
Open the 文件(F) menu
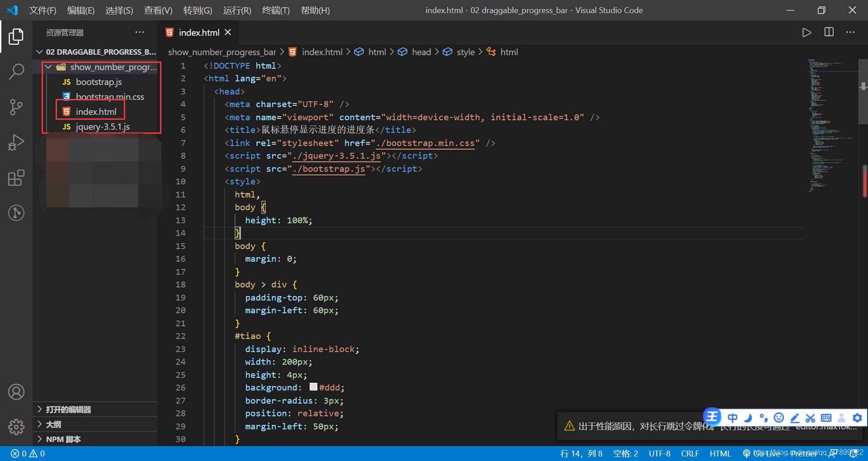pyautogui.click(x=43, y=10)
